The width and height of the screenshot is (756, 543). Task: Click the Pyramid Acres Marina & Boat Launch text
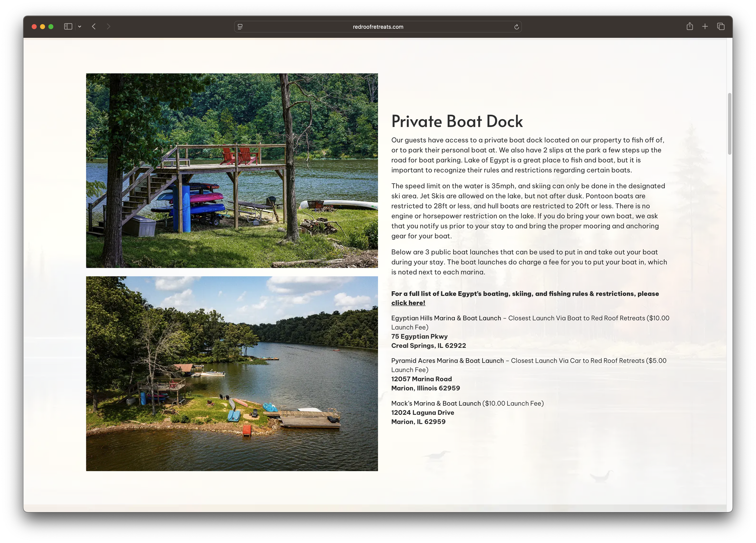tap(447, 361)
